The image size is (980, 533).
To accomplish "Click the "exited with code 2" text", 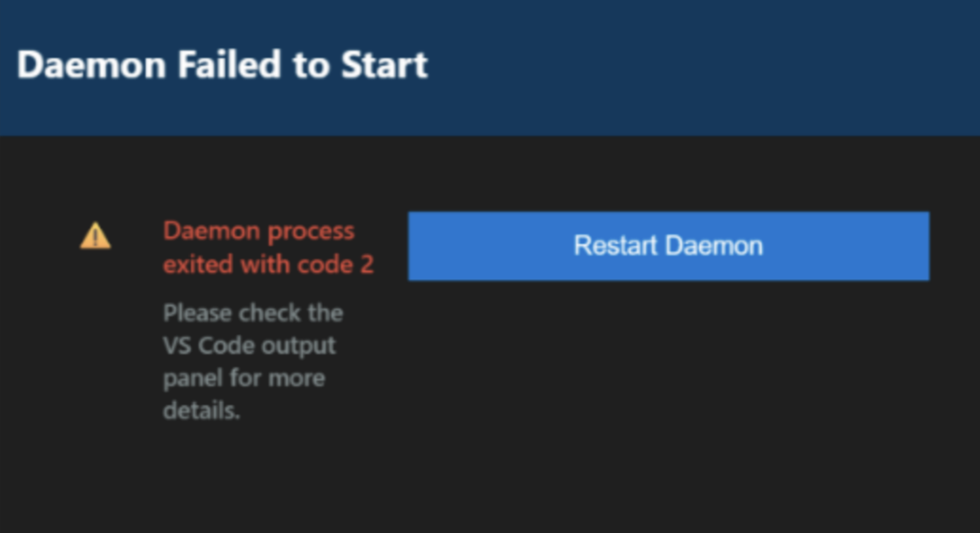I will point(268,265).
